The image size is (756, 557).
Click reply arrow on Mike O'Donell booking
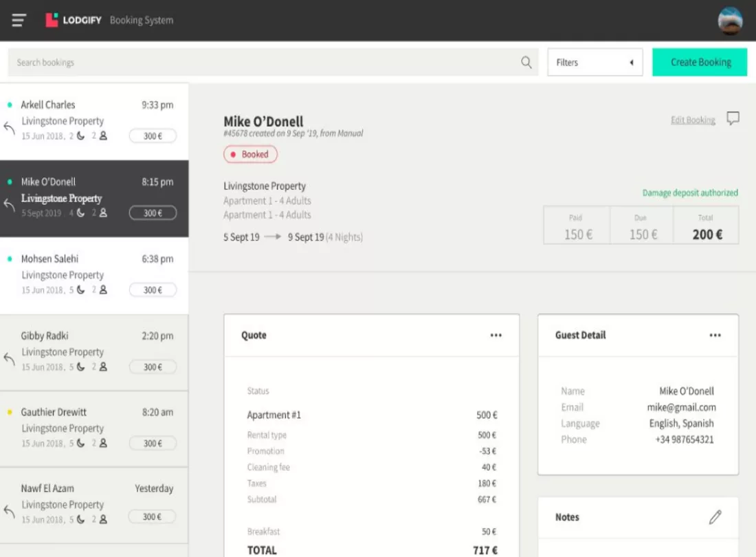9,205
